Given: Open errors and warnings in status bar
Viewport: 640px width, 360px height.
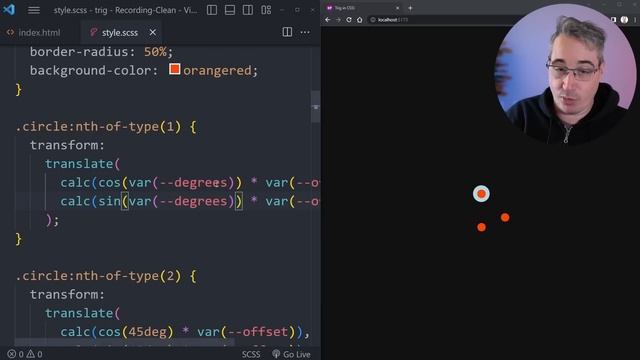Looking at the screenshot, I should pos(25,354).
